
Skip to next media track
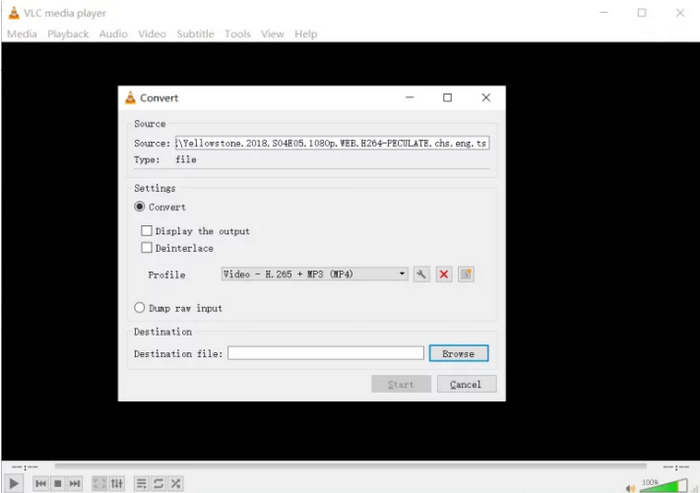coord(75,483)
